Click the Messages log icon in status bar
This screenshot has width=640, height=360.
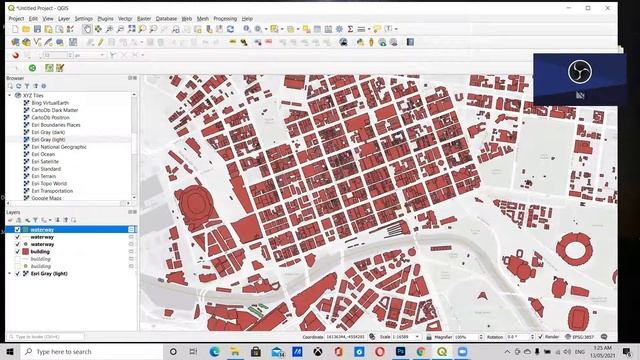[604, 337]
